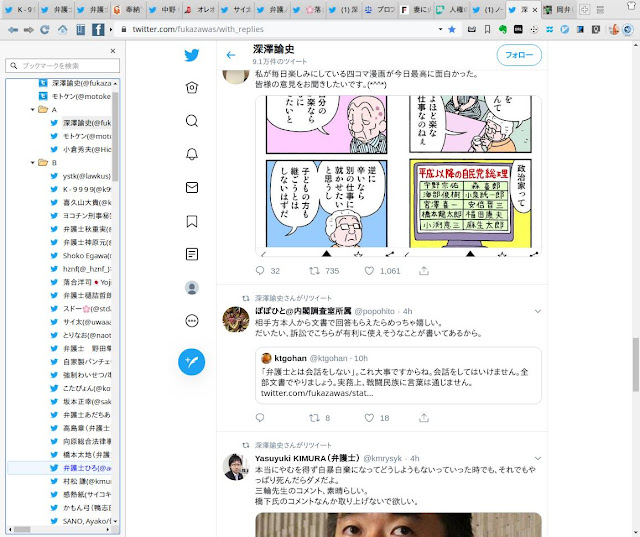
Task: Open the More circle-dots menu in Twitter sidebar
Action: click(191, 321)
